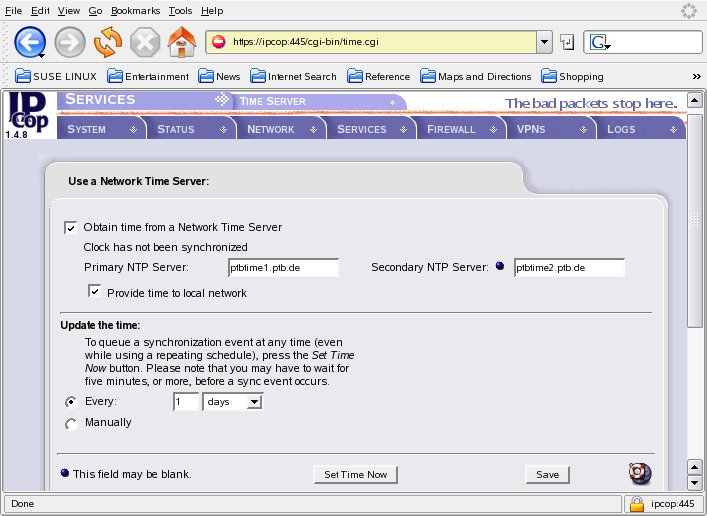
Task: Open the SUSE LINUX bookmark folder
Action: point(57,76)
